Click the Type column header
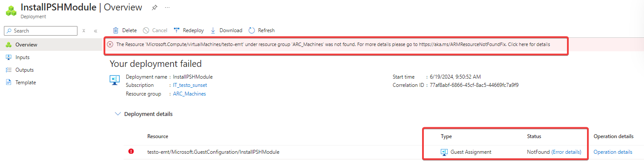 pyautogui.click(x=446, y=136)
